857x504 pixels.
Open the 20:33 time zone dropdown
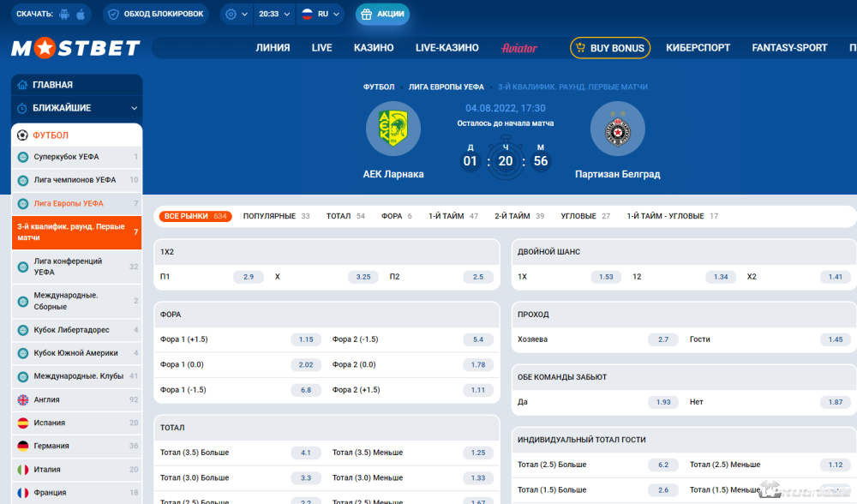[274, 15]
